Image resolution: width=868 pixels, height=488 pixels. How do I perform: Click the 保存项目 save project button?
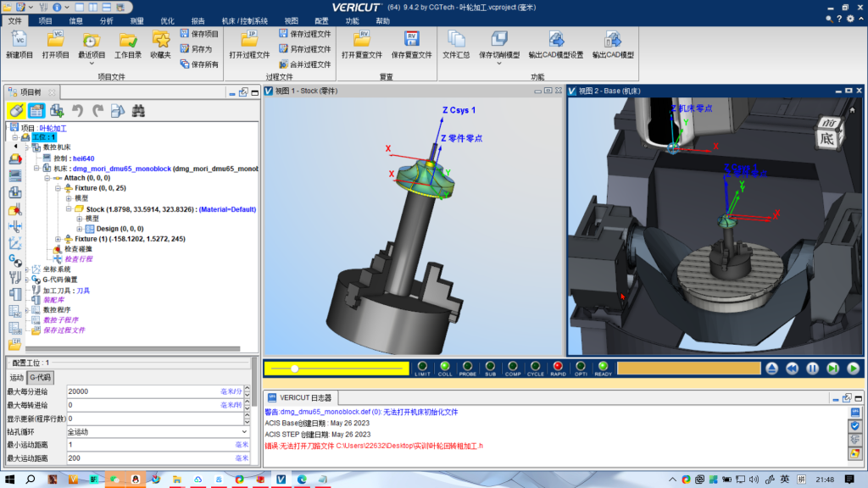(199, 34)
